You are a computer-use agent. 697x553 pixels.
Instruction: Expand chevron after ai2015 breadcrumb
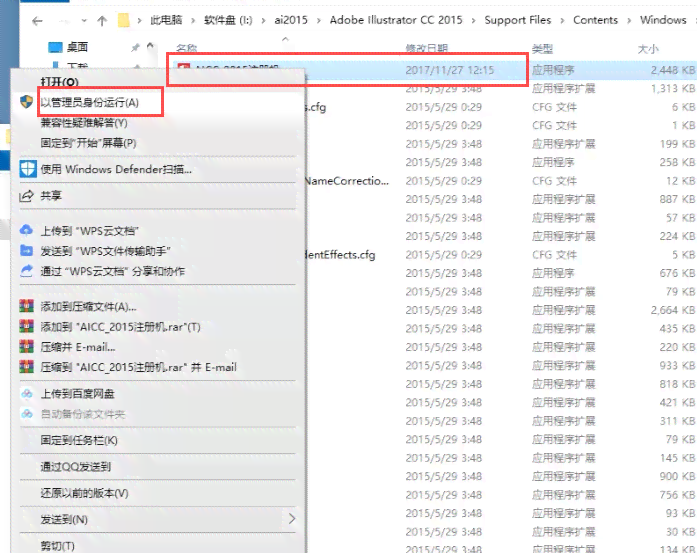[x=318, y=20]
